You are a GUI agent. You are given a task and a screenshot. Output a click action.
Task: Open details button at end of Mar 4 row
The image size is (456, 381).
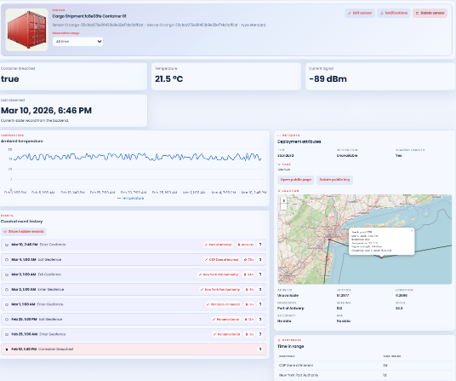260,260
